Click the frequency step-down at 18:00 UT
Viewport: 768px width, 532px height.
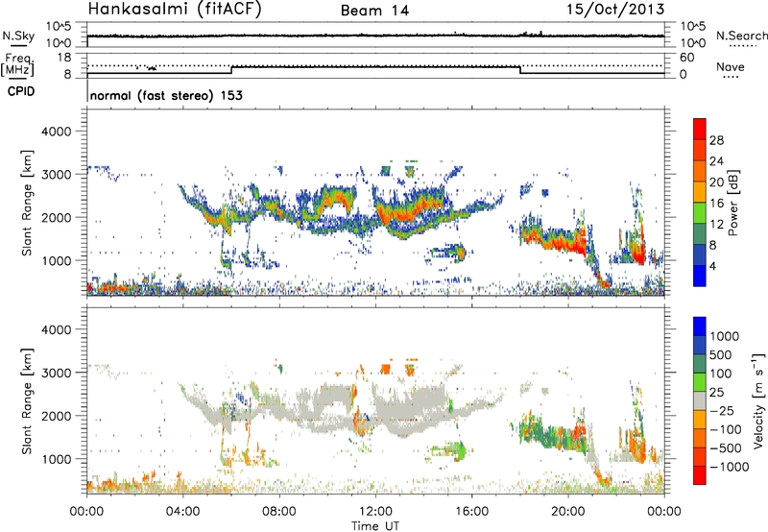click(520, 70)
